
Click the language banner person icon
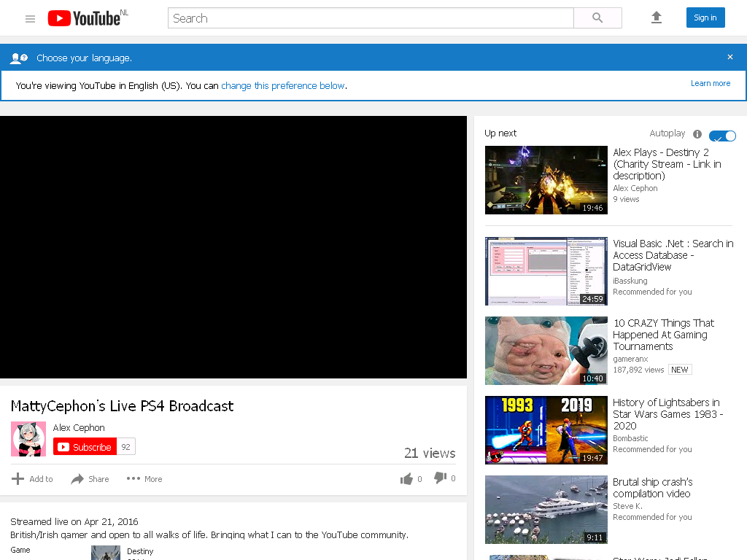pyautogui.click(x=19, y=58)
